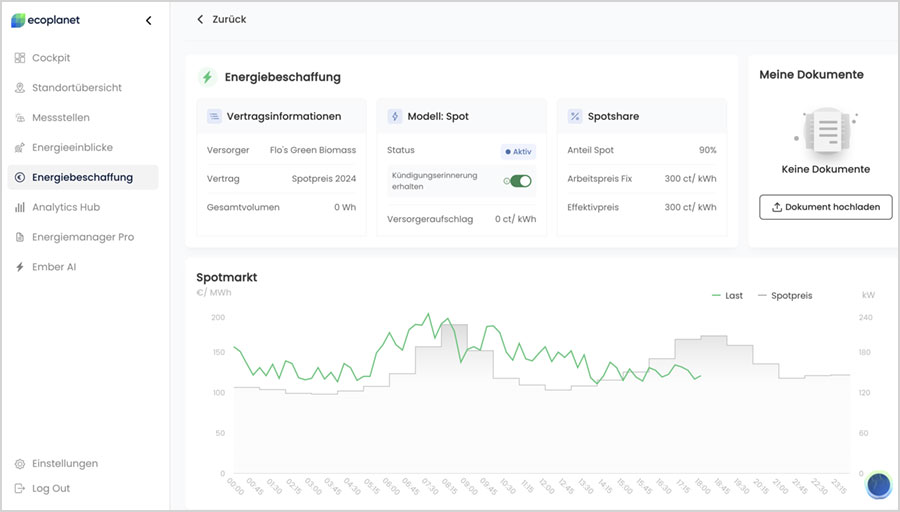Open Standortübersicht in the sidebar
This screenshot has width=900, height=512.
coord(77,88)
